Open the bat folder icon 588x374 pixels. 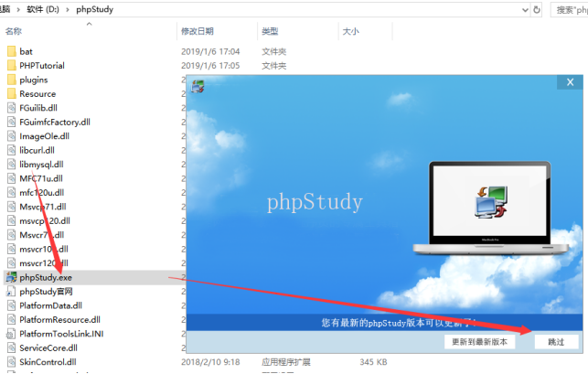click(11, 51)
